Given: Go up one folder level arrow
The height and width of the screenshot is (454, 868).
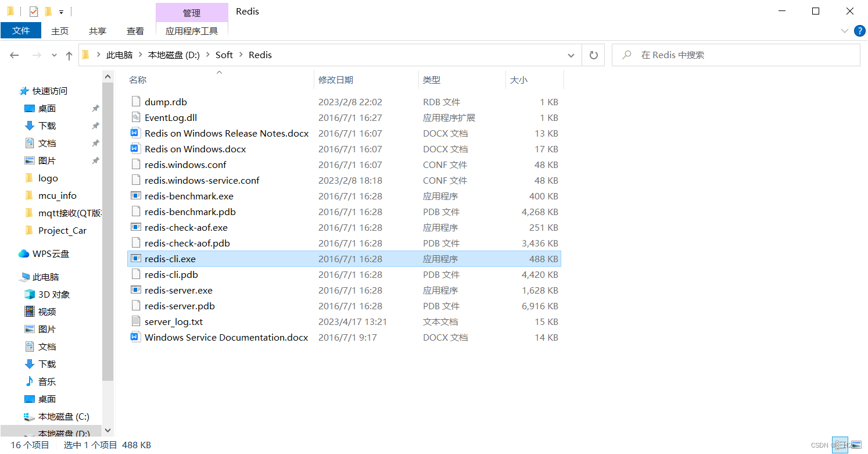Looking at the screenshot, I should [x=69, y=55].
